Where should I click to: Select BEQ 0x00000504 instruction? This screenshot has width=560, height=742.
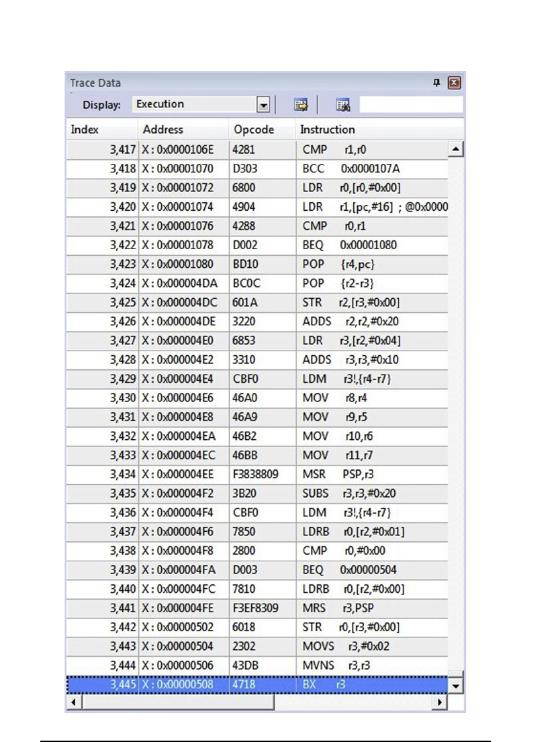point(349,569)
